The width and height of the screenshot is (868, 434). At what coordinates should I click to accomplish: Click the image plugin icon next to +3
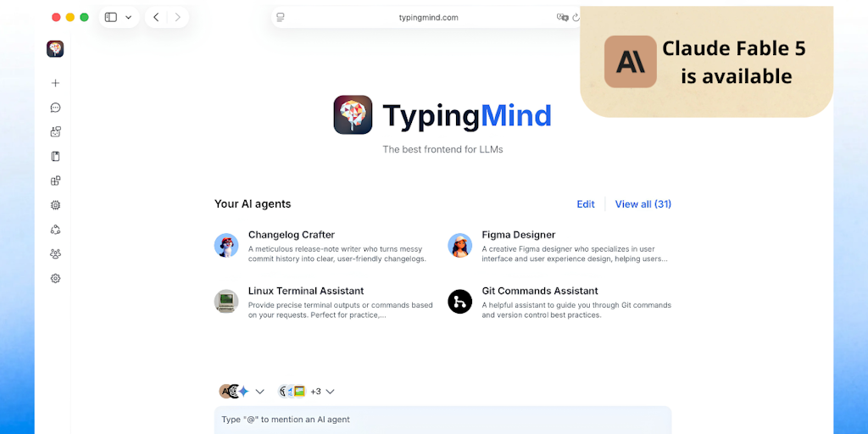point(299,392)
